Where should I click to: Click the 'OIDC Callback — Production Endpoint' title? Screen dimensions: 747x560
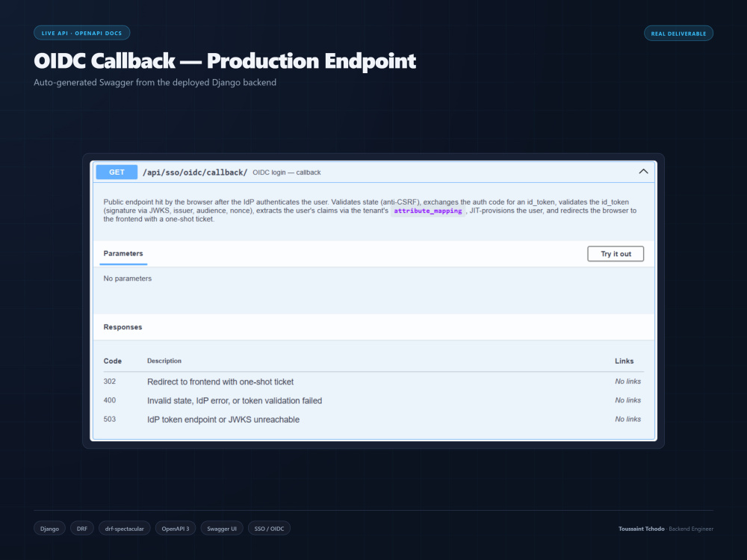point(225,61)
